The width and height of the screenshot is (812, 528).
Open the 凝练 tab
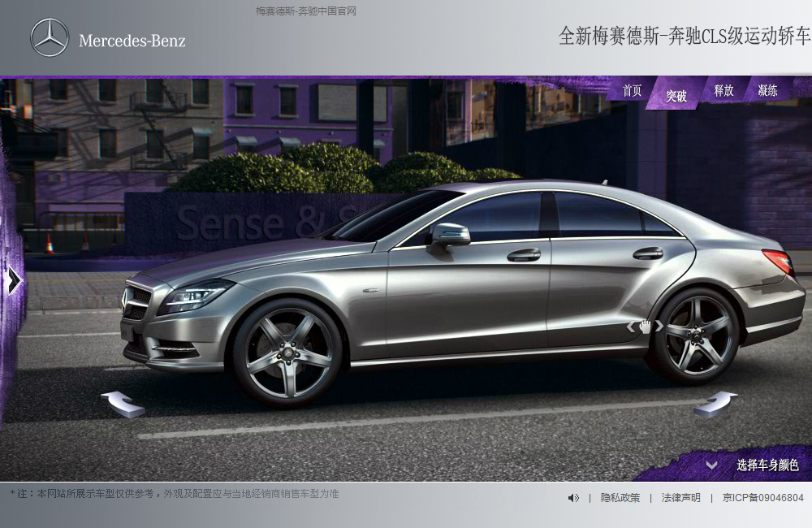tap(767, 91)
